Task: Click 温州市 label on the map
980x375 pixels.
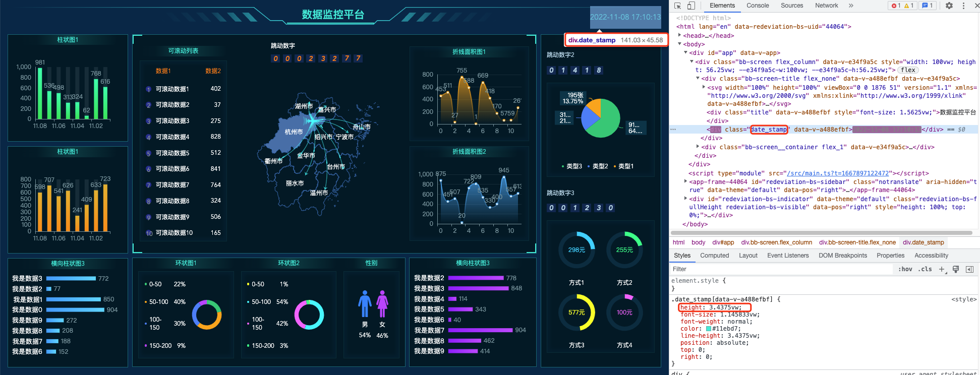Action: (x=319, y=193)
